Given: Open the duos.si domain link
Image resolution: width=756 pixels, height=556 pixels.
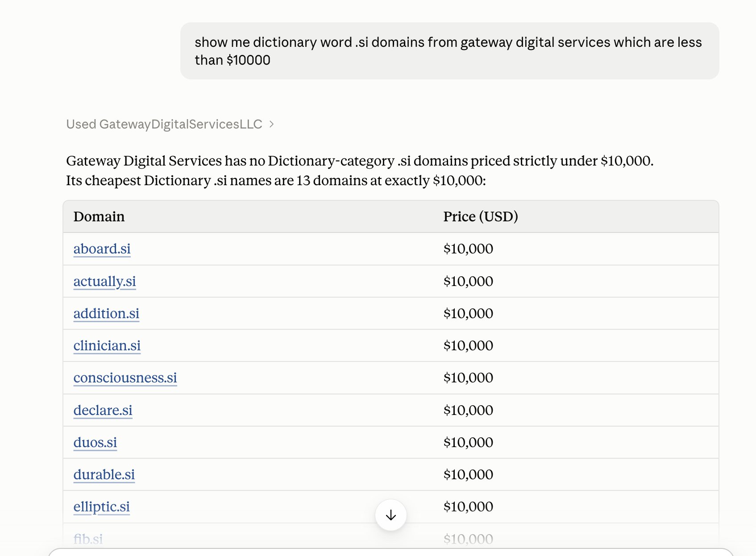Looking at the screenshot, I should point(95,442).
